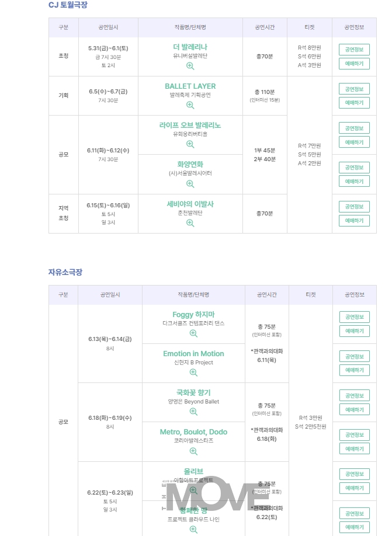The image size is (392, 536).
Task: Click magnifier icon under 더 발레리나
Action: (190, 66)
